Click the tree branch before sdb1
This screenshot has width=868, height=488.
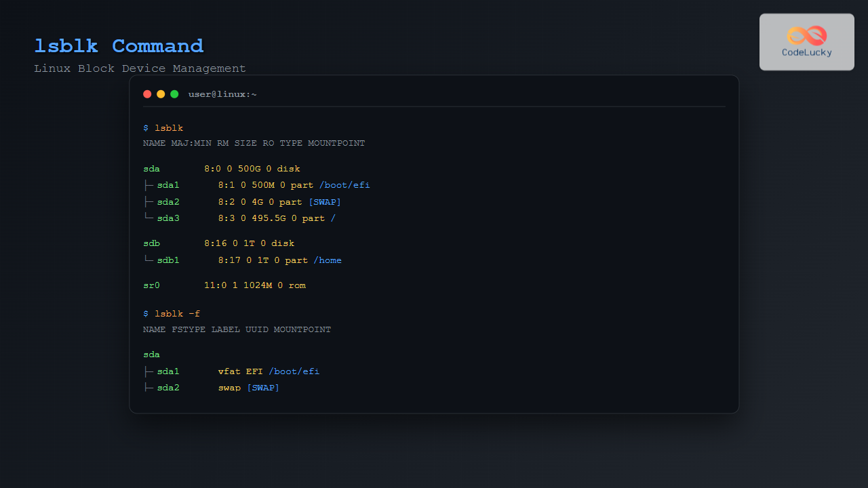click(x=149, y=260)
